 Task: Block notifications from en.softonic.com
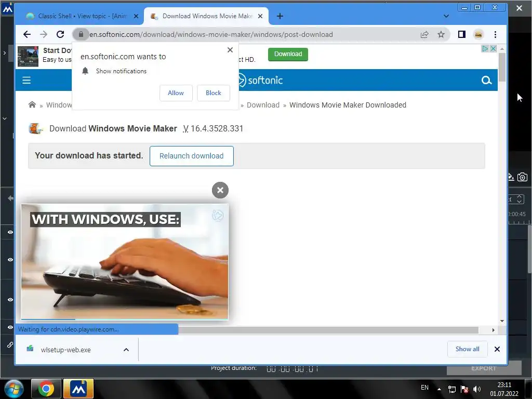(214, 93)
